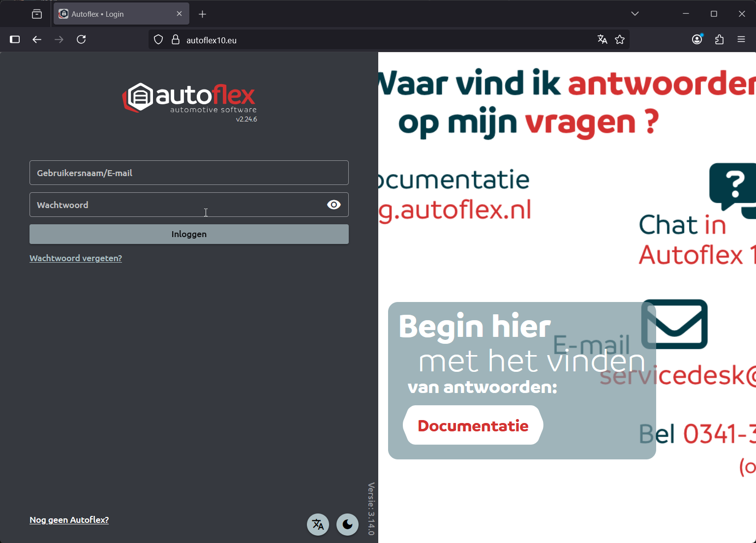Bookmark this page with star icon
The height and width of the screenshot is (543, 756).
[x=620, y=40]
